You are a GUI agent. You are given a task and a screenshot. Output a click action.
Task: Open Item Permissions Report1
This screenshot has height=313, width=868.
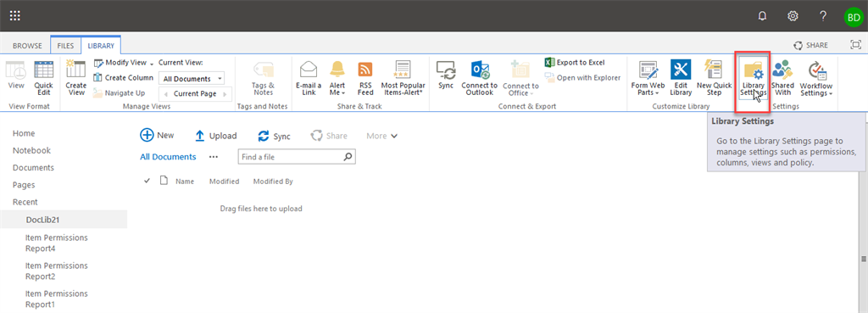pos(57,299)
